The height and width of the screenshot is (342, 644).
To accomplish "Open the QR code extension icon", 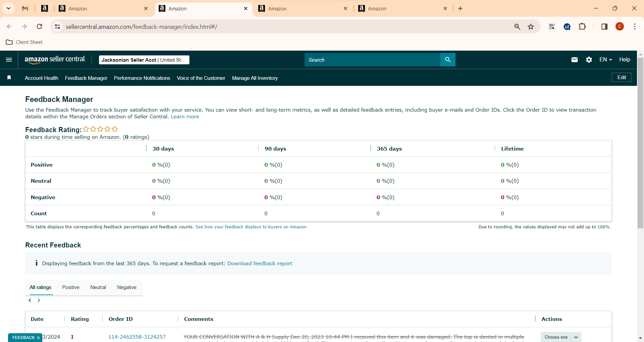I will 552,26.
